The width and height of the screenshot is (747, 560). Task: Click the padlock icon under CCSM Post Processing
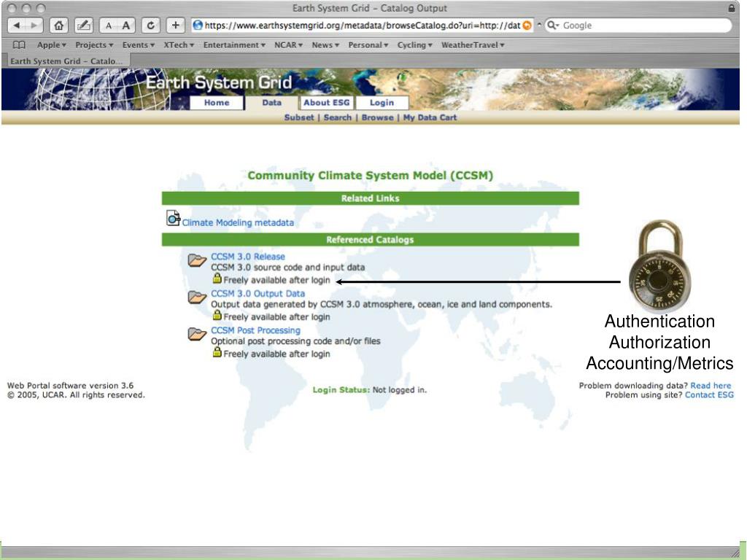coord(217,352)
